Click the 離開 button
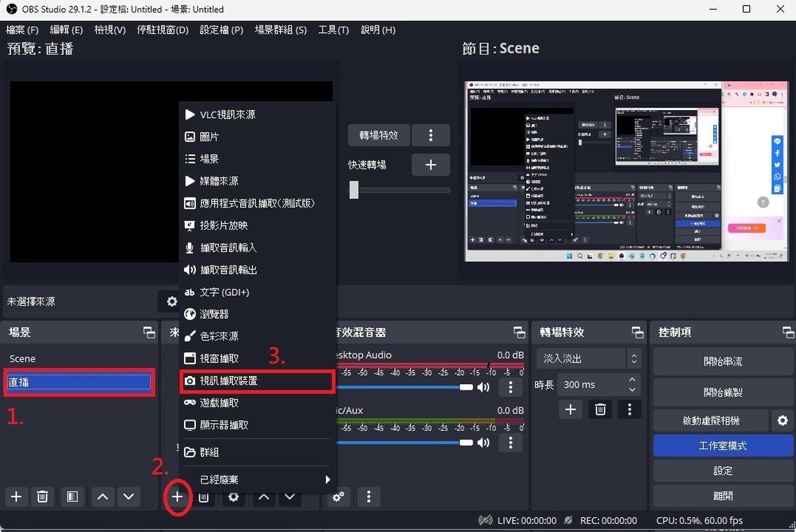This screenshot has width=796, height=532. coord(723,495)
